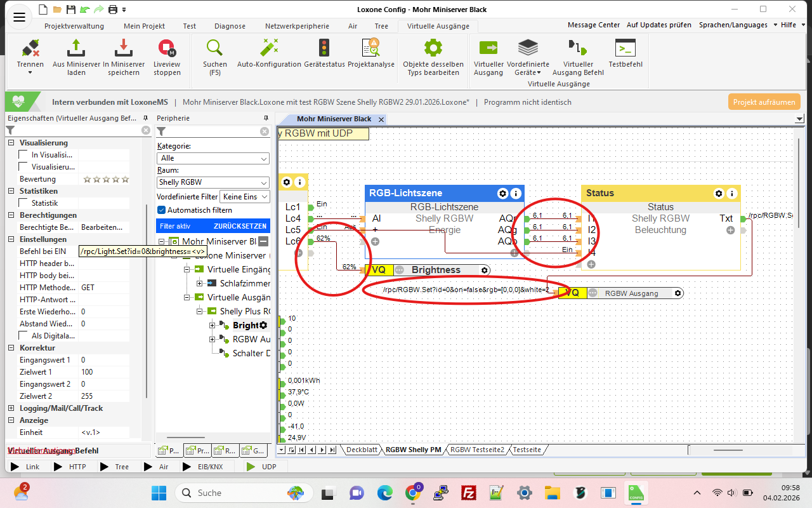Viewport: 812px width, 508px height.
Task: Open the Deckblatt page tab
Action: pyautogui.click(x=362, y=450)
